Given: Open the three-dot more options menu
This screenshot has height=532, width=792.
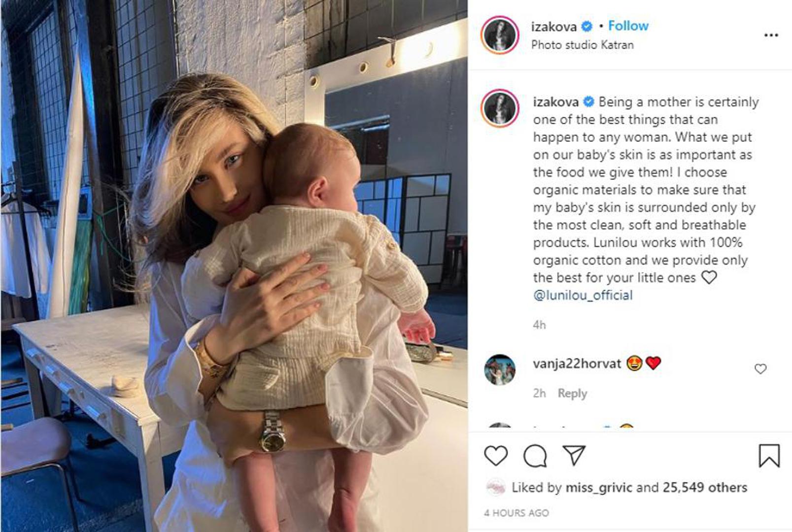Looking at the screenshot, I should point(771,35).
